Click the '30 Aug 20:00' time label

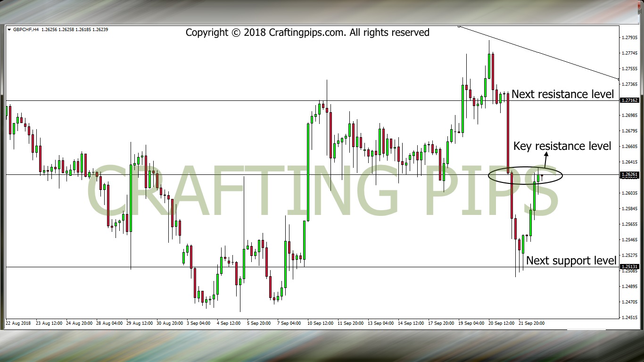click(170, 323)
